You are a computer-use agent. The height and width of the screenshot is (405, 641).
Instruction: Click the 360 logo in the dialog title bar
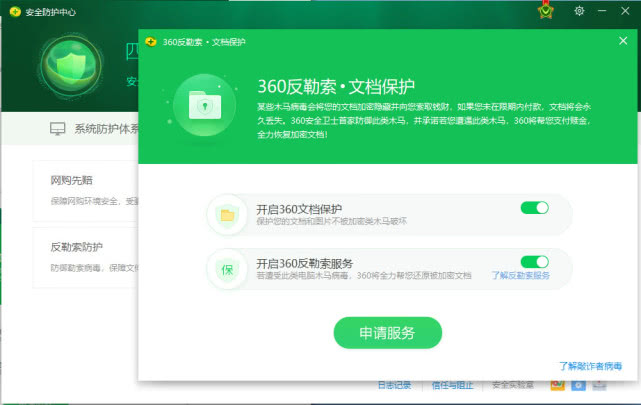coord(151,42)
